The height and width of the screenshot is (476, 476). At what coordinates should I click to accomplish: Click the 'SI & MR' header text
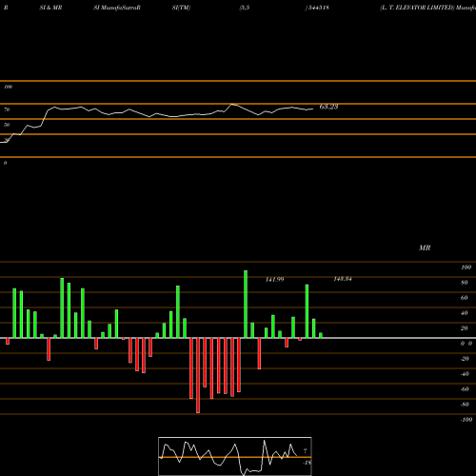click(50, 8)
